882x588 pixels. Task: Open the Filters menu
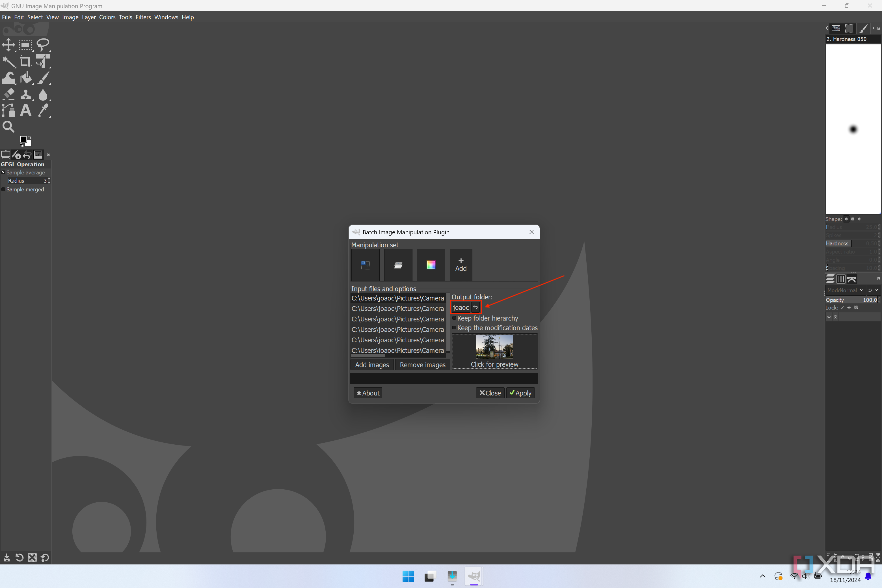[x=143, y=16]
